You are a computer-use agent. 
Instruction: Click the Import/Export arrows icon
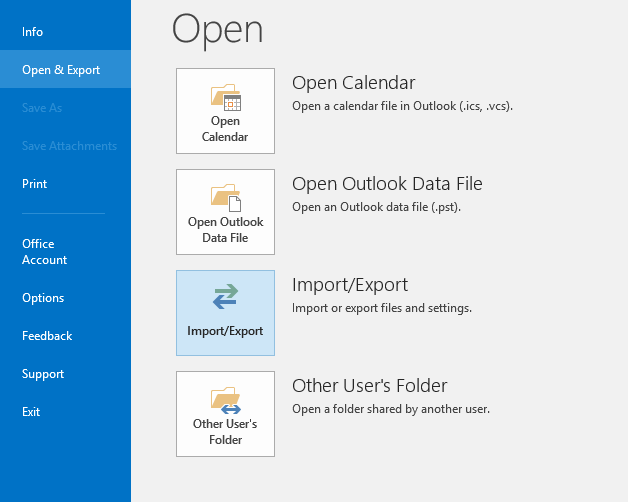[x=226, y=296]
